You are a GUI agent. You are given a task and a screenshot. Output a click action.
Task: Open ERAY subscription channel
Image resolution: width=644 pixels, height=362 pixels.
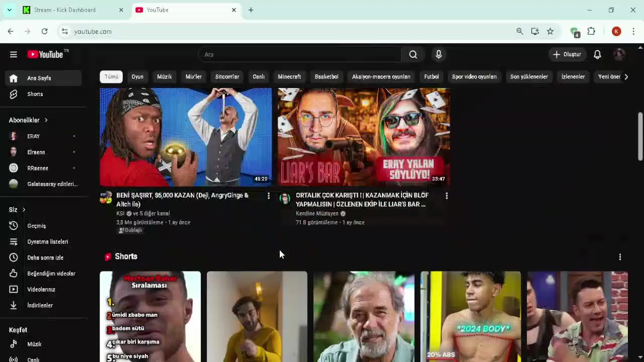point(43,136)
